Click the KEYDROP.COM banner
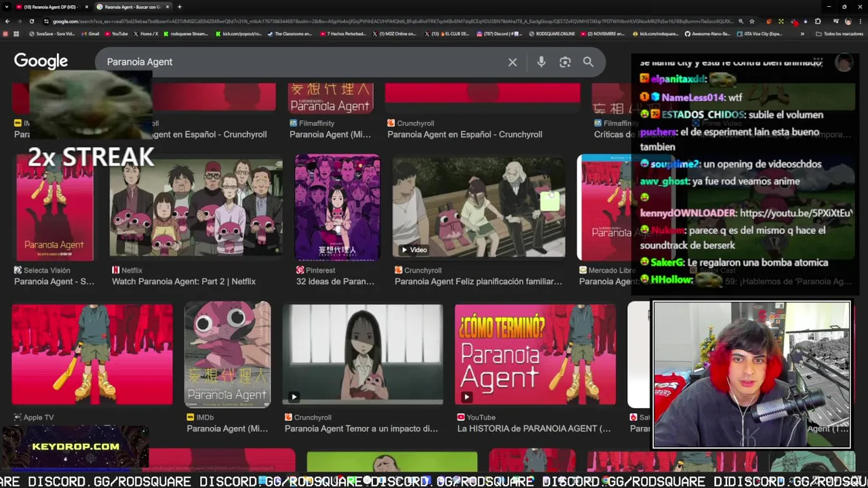This screenshot has height=488, width=868. click(75, 447)
